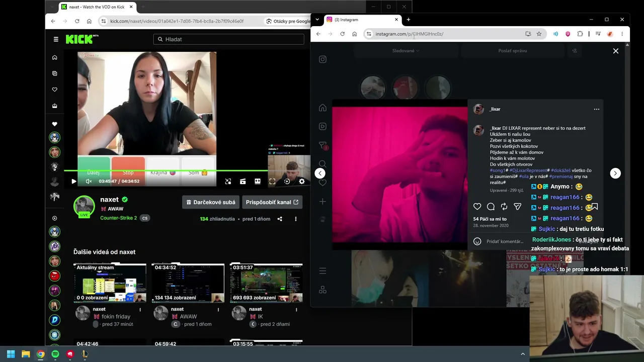Open _lixar profile from post header

click(x=495, y=109)
